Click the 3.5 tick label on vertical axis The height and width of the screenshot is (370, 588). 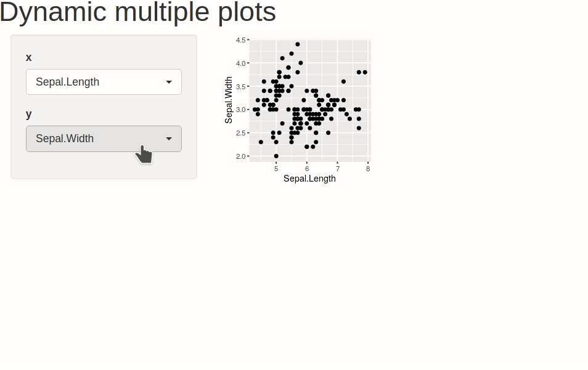coord(240,86)
